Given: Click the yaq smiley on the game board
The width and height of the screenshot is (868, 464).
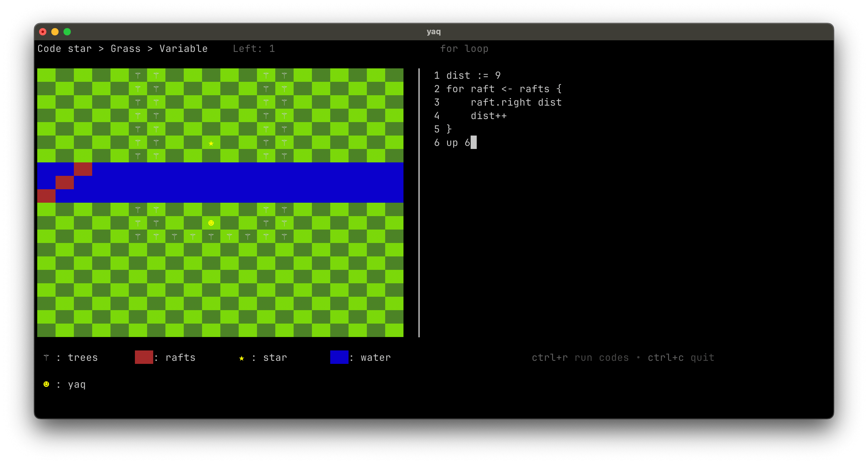Looking at the screenshot, I should [211, 223].
